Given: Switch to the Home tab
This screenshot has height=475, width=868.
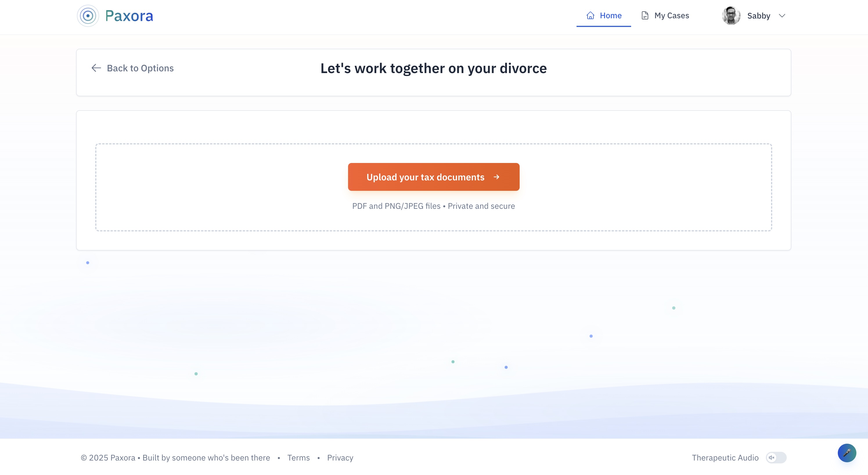Looking at the screenshot, I should pos(604,15).
